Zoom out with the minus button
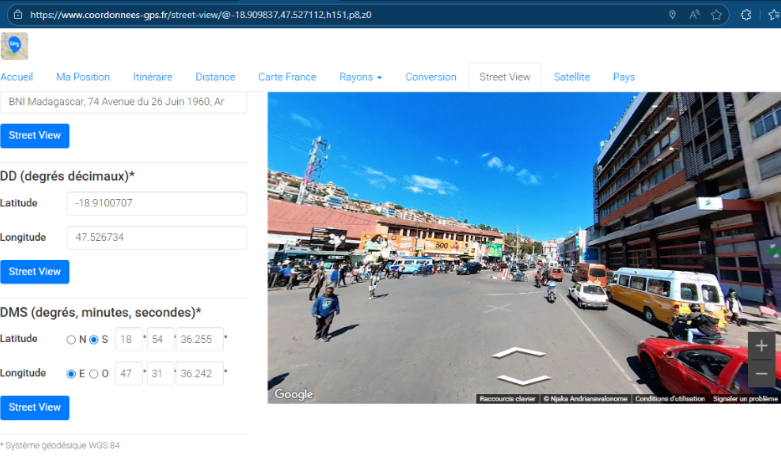This screenshot has height=457, width=781. click(761, 373)
